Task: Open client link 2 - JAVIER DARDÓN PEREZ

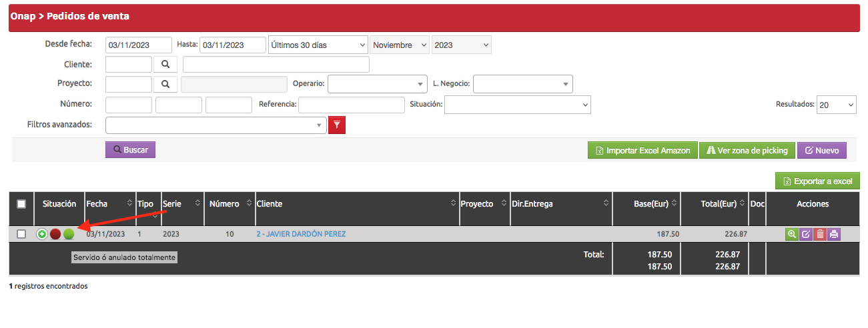Action: point(301,234)
